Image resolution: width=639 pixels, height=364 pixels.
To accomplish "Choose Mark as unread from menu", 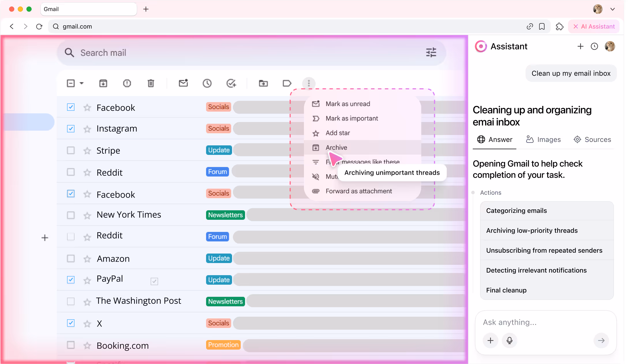I will point(363,104).
